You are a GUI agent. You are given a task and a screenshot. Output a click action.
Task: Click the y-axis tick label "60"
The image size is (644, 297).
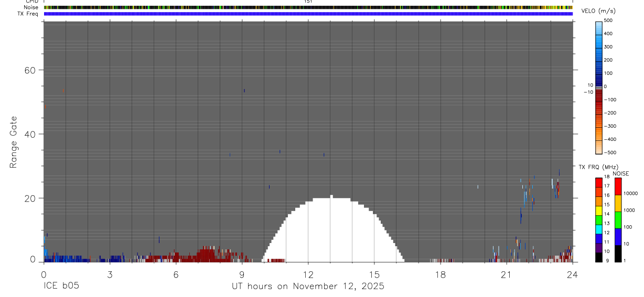pyautogui.click(x=31, y=70)
